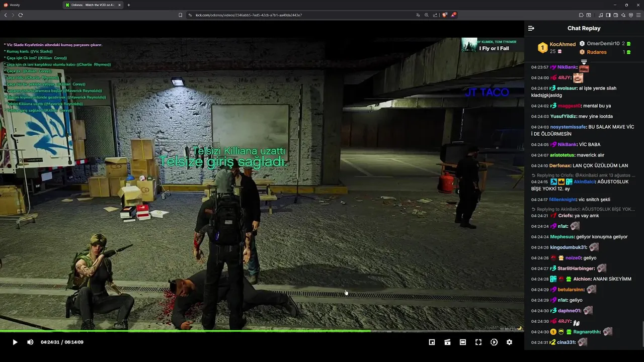Open 'Replying to AkinBalci' reply reference
The image size is (644, 362).
tap(583, 209)
